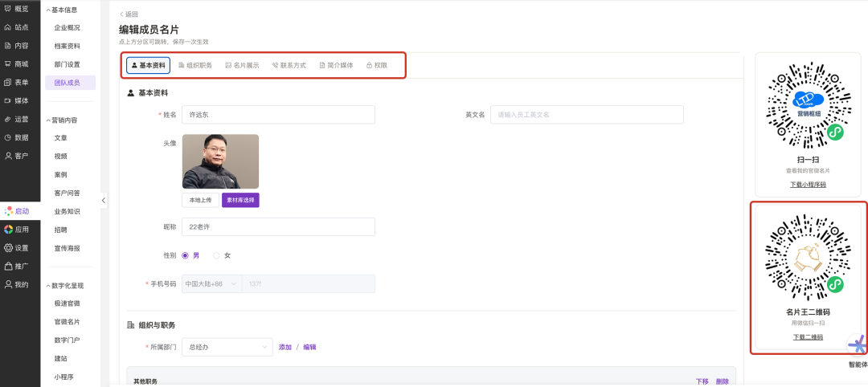The width and height of the screenshot is (868, 387).
Task: Click the 本地上传 button
Action: pyautogui.click(x=200, y=200)
